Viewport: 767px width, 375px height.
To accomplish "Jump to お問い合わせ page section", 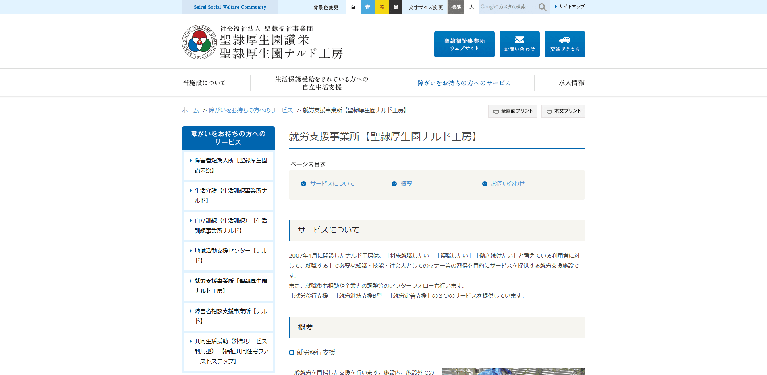I will (x=508, y=184).
